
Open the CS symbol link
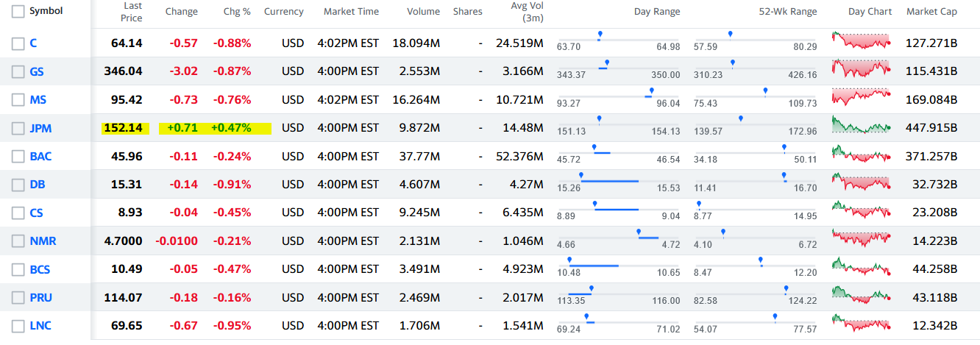(x=36, y=213)
